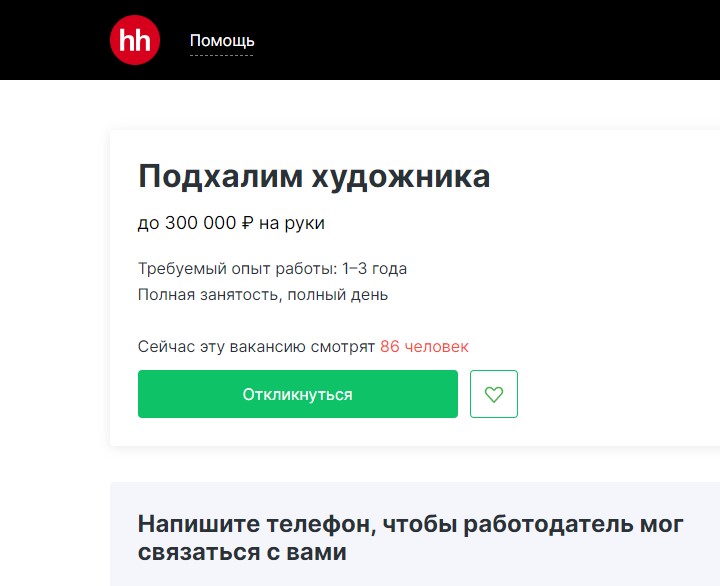720x586 pixels.
Task: Click the ruble currency symbol in the salary
Action: tap(247, 224)
